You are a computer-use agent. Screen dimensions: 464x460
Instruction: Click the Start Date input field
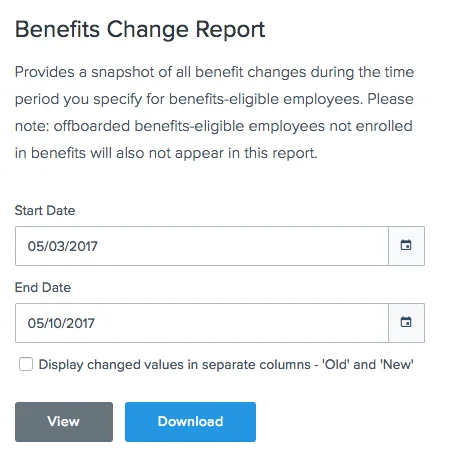pos(202,246)
